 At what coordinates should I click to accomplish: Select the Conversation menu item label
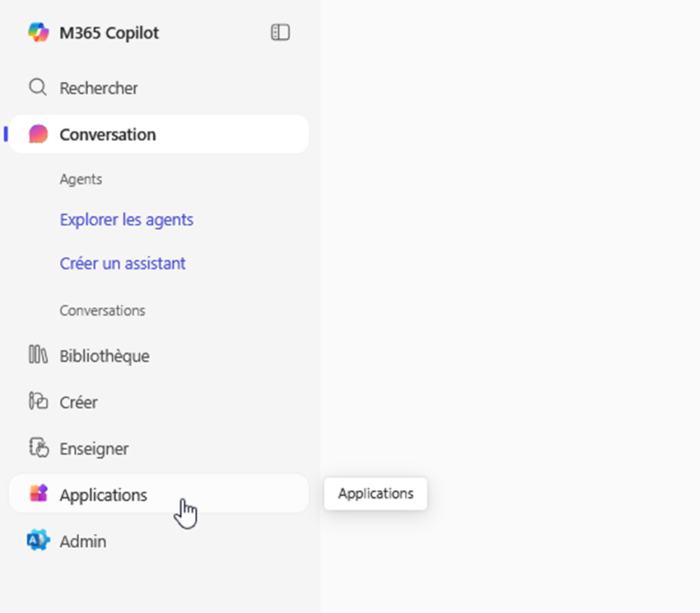(108, 134)
